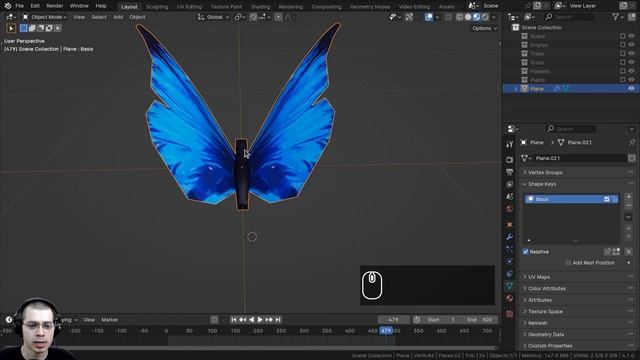The image size is (640, 360).
Task: Switch to material preview shading
Action: [x=477, y=17]
